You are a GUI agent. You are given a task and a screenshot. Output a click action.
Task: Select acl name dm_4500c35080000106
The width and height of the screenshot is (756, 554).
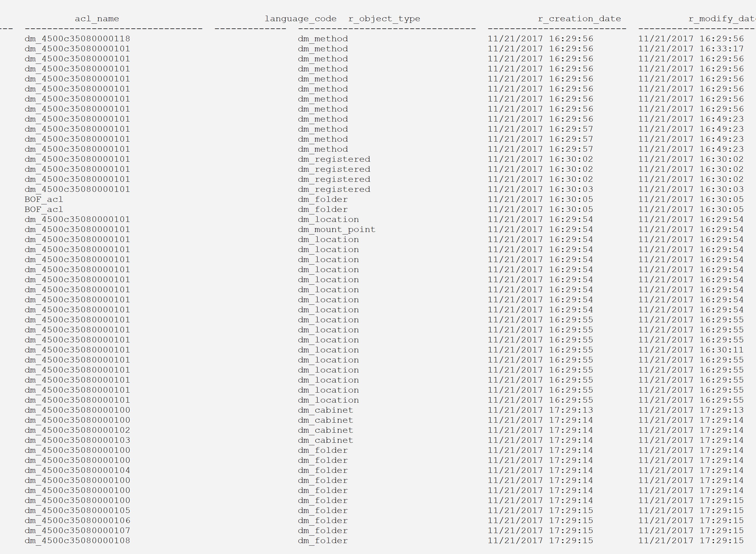pyautogui.click(x=78, y=521)
